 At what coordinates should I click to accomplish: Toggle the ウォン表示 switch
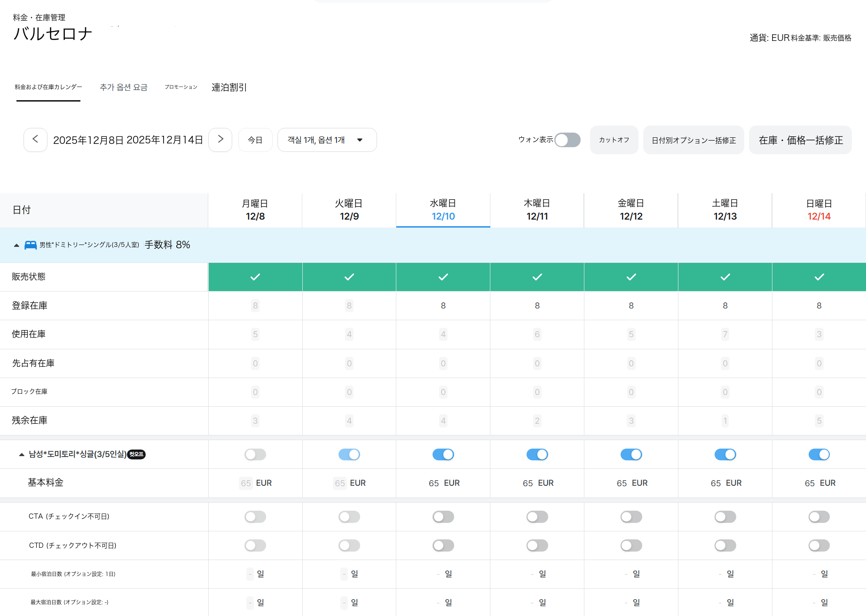(x=567, y=140)
